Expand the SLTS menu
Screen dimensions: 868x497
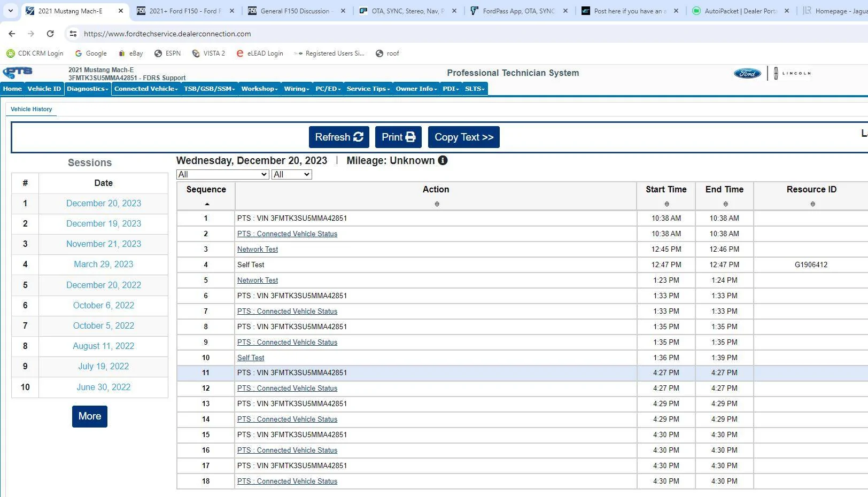(x=475, y=89)
